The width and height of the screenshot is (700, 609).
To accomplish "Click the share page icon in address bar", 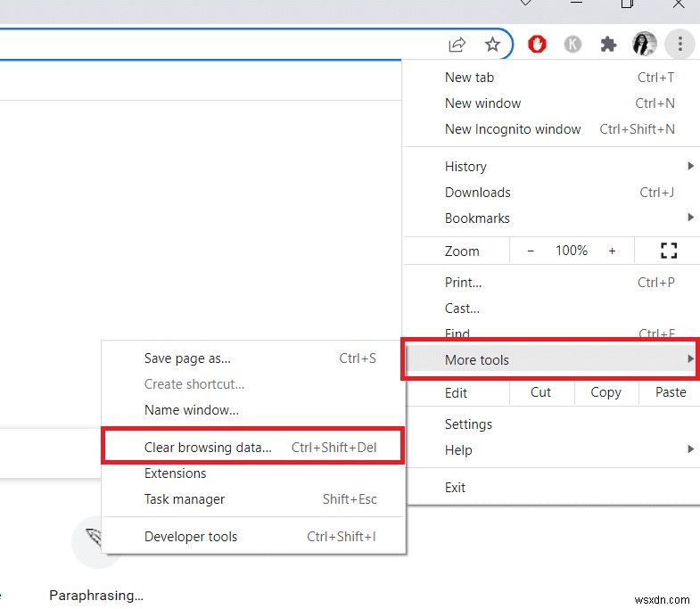I will click(x=457, y=45).
